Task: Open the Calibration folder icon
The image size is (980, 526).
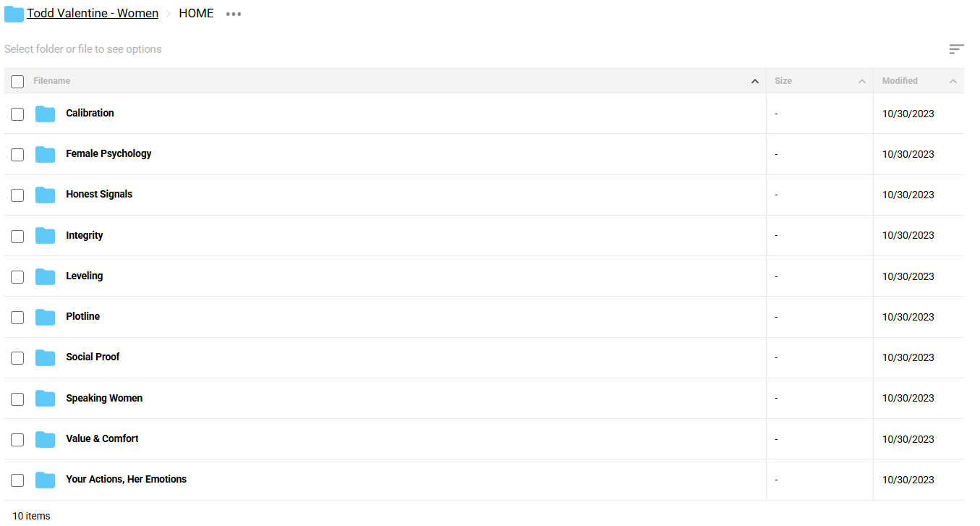Action: 45,114
